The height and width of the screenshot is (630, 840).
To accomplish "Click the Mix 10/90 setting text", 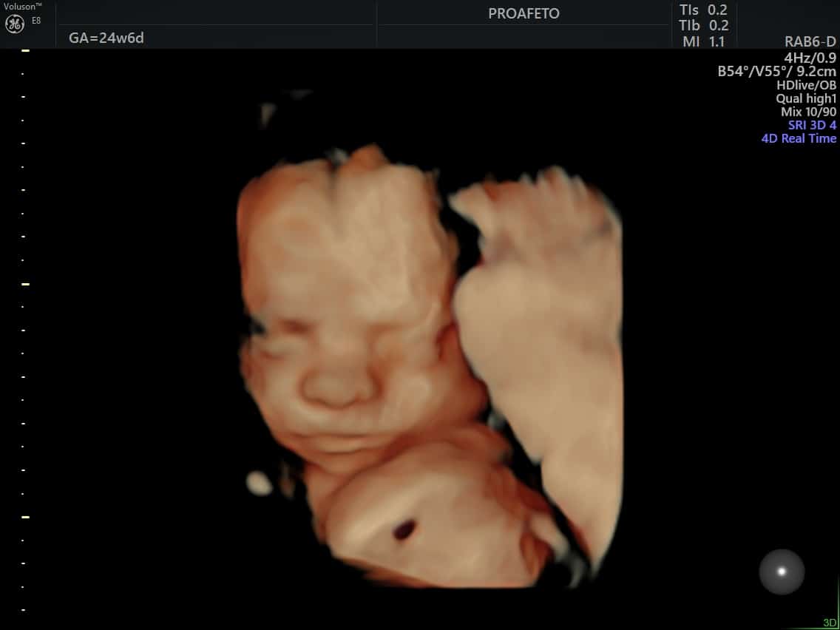I will (808, 112).
